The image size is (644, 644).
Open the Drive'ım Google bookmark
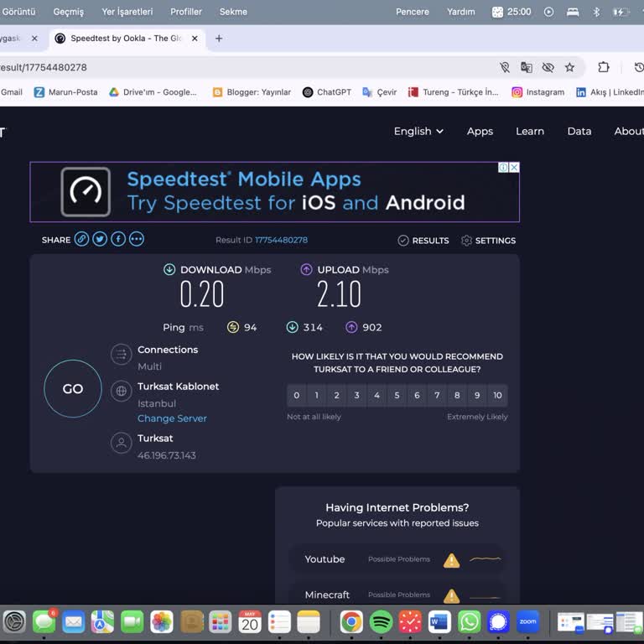pyautogui.click(x=153, y=92)
